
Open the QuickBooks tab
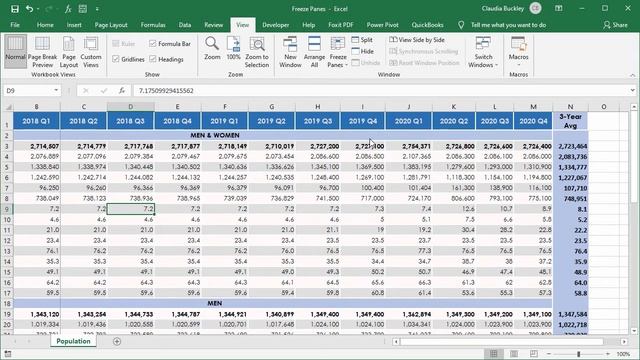427,25
